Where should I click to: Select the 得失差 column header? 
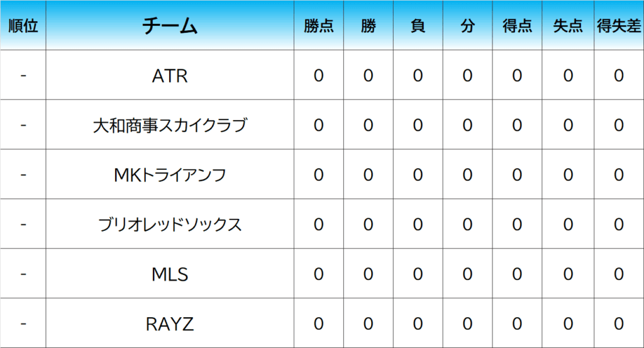click(619, 26)
